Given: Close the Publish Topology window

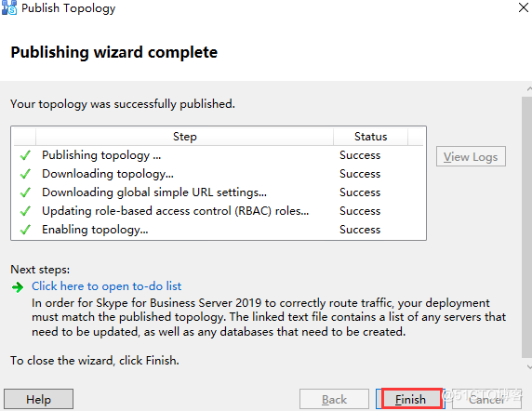Looking at the screenshot, I should (x=524, y=7).
